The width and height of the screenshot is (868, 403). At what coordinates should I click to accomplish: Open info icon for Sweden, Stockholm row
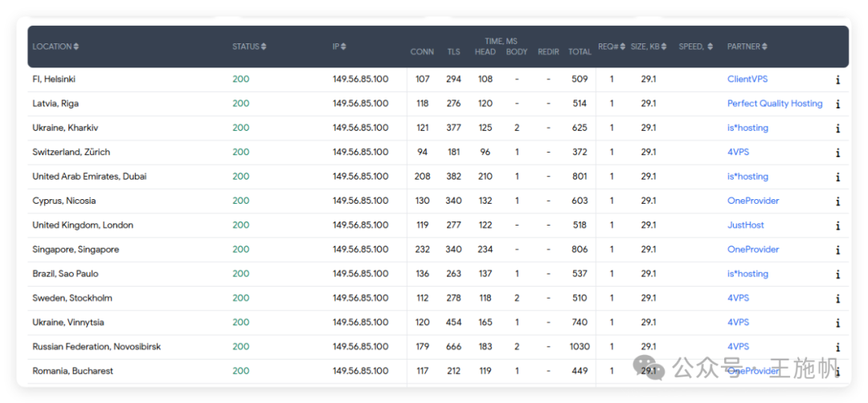837,299
